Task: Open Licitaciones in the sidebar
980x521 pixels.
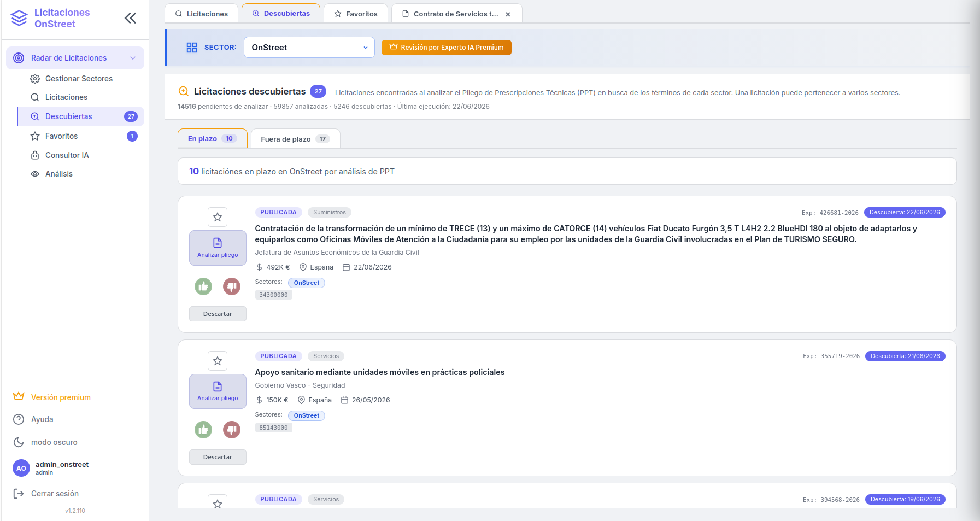Action: click(x=66, y=97)
